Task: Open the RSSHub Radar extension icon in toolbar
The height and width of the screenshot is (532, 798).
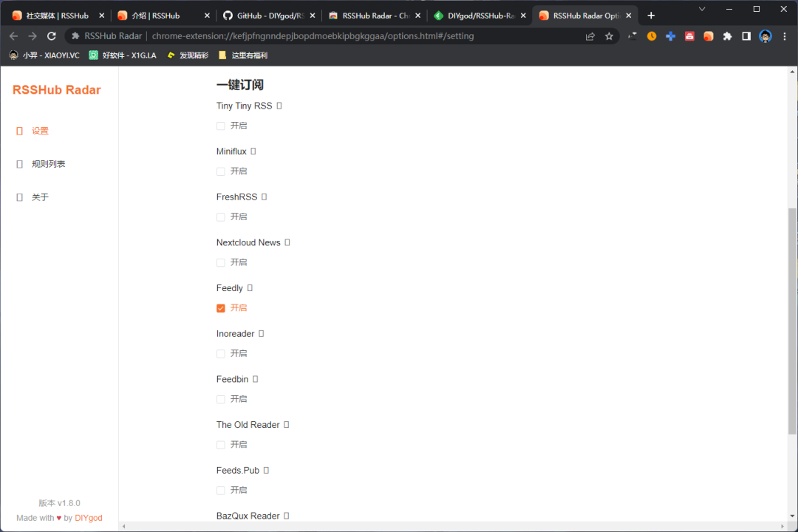Action: (708, 35)
